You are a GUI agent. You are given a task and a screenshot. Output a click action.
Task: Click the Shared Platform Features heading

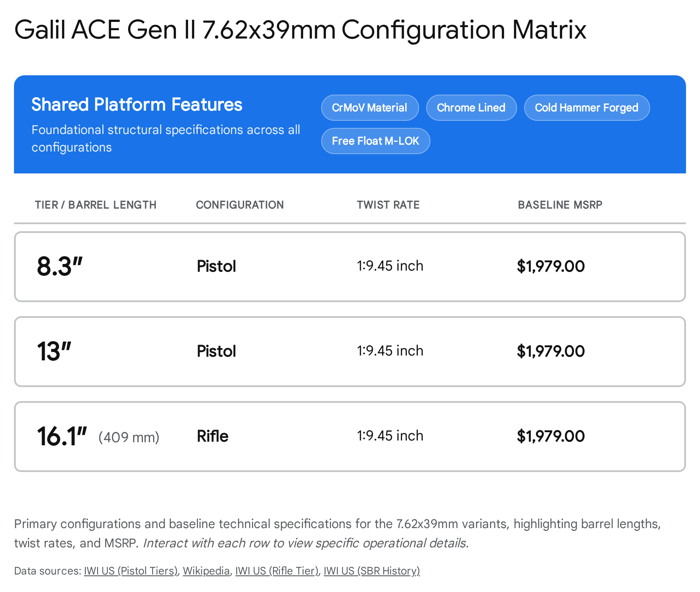(x=137, y=105)
